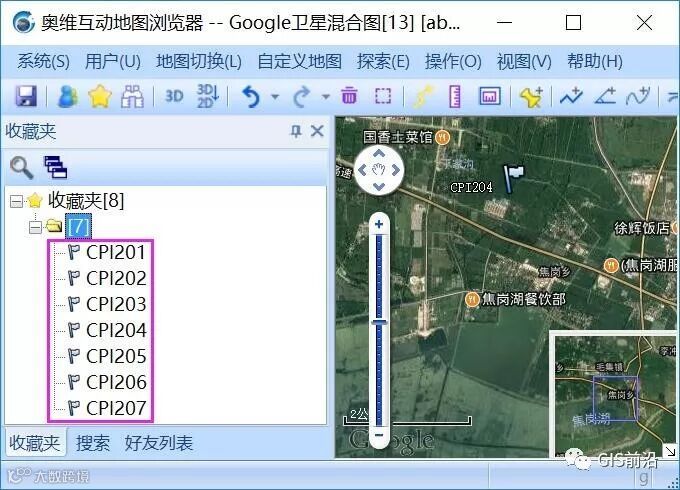Open the Redo history dropdown arrow

click(x=326, y=97)
